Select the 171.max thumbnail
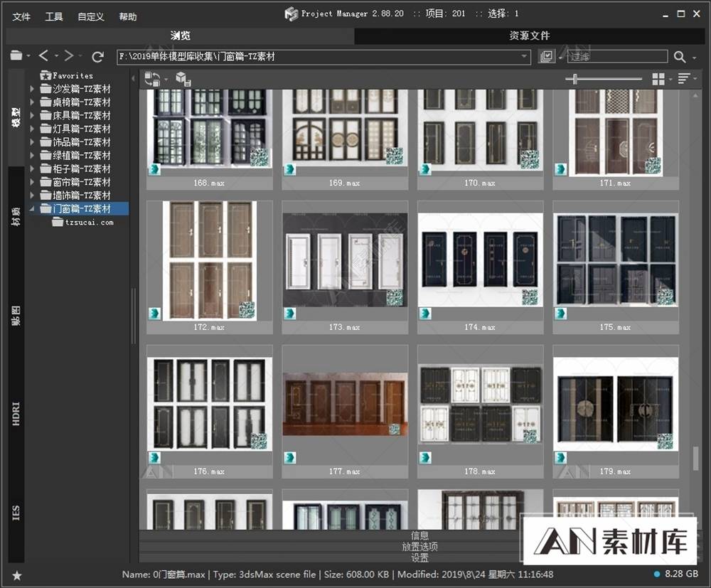711x588 pixels. coord(615,138)
